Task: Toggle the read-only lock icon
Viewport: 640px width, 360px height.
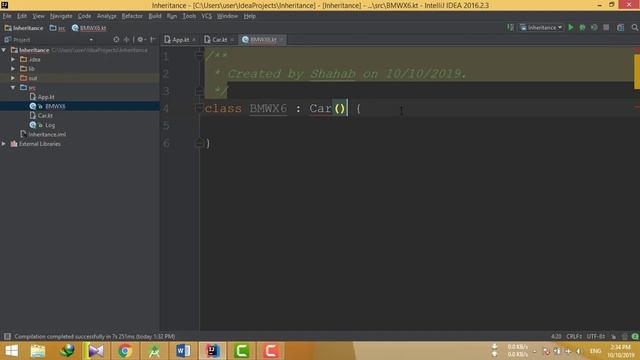Action: [x=613, y=336]
